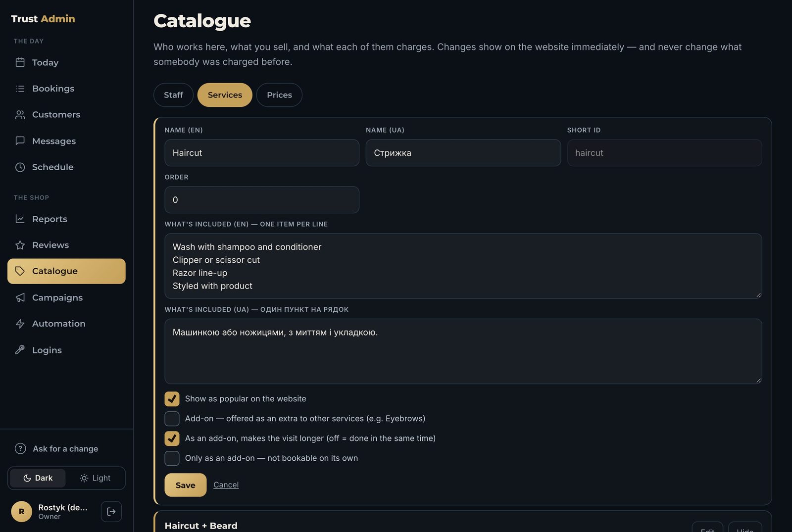Click the THE DAY section label
The width and height of the screenshot is (792, 532).
tap(29, 41)
